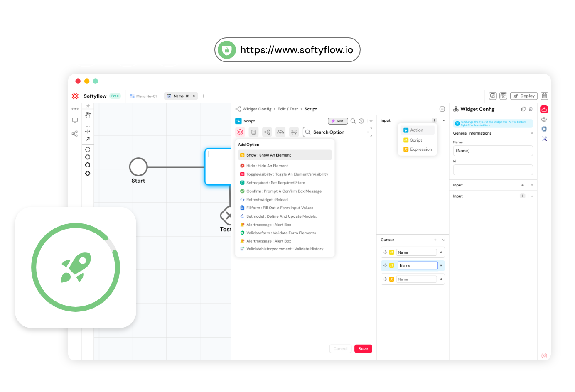Click the Deploy button
This screenshot has height=392, width=575.
click(x=524, y=96)
